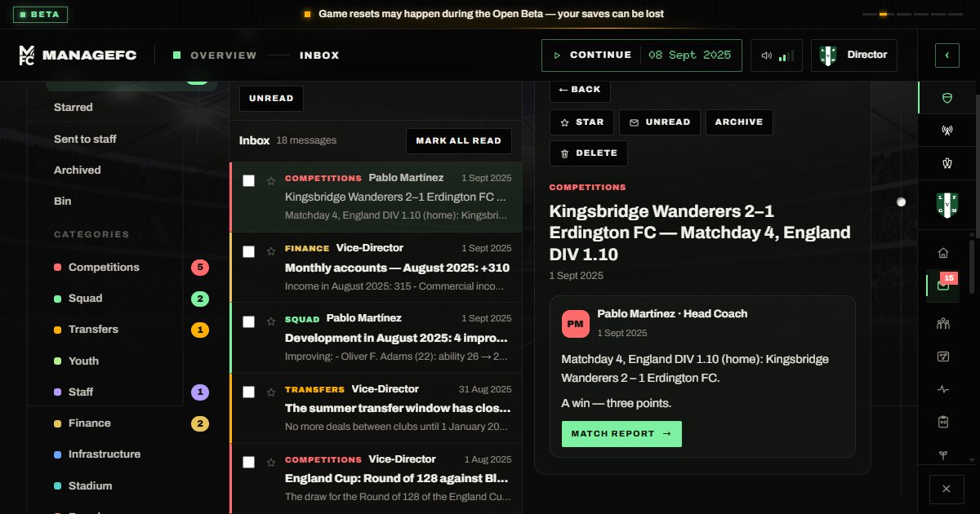The height and width of the screenshot is (514, 980).
Task: Click the beta progress indicator at top right
Action: click(x=913, y=14)
